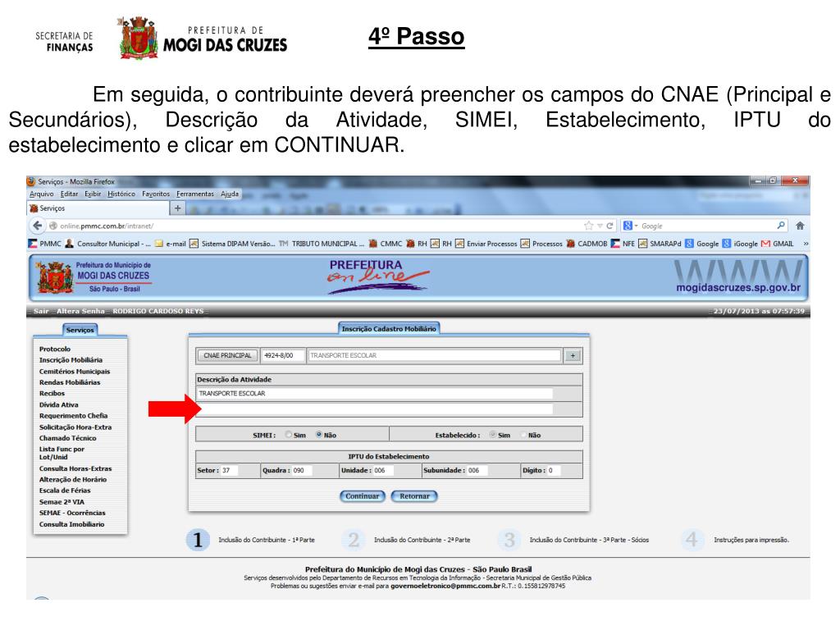Open the Histórico menu
This screenshot has width=840, height=630.
click(x=121, y=194)
